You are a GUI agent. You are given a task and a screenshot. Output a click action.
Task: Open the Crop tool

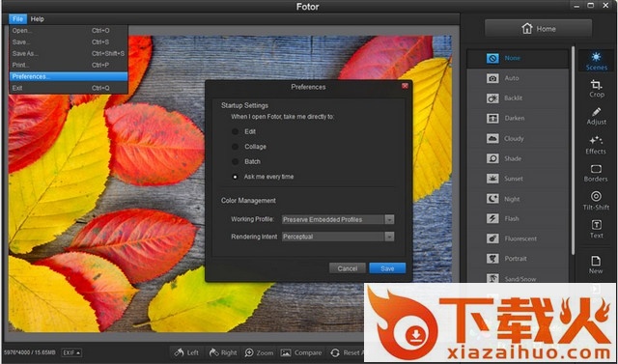(597, 89)
